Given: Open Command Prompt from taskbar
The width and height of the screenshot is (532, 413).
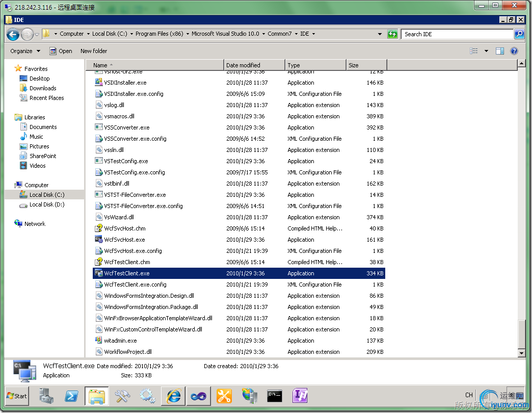Looking at the screenshot, I should pos(275,396).
